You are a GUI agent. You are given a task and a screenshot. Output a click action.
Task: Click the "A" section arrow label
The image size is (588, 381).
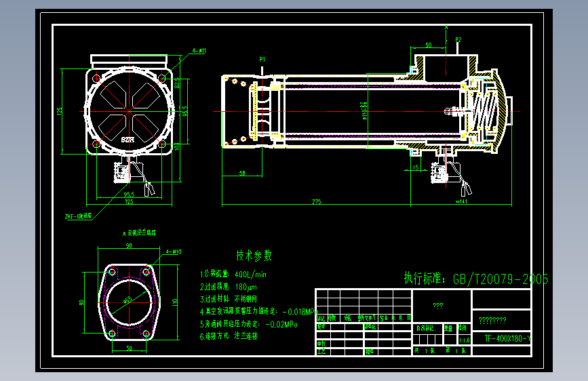[x=446, y=27]
